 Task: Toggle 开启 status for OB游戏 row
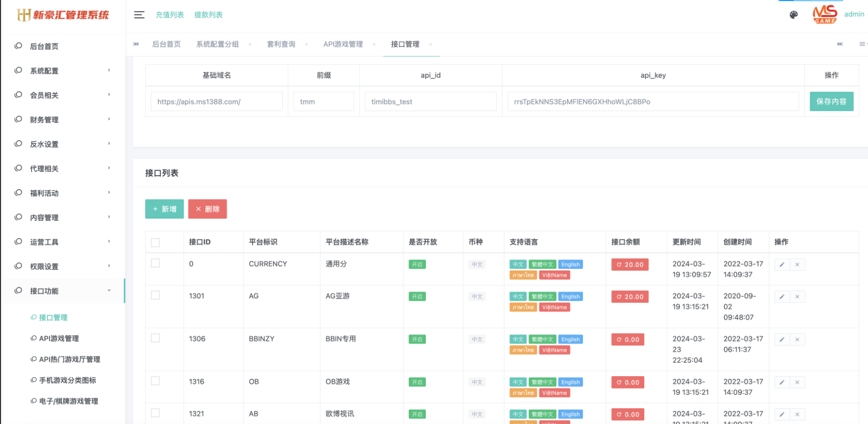pyautogui.click(x=417, y=382)
